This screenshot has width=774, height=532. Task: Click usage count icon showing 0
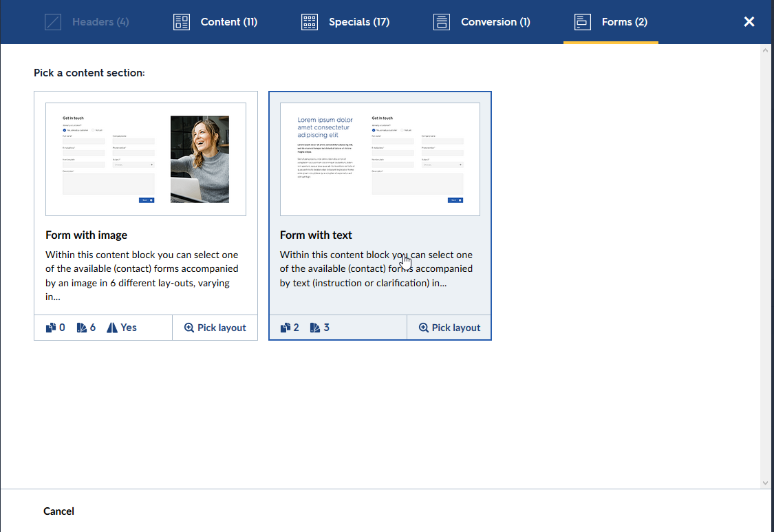click(51, 328)
